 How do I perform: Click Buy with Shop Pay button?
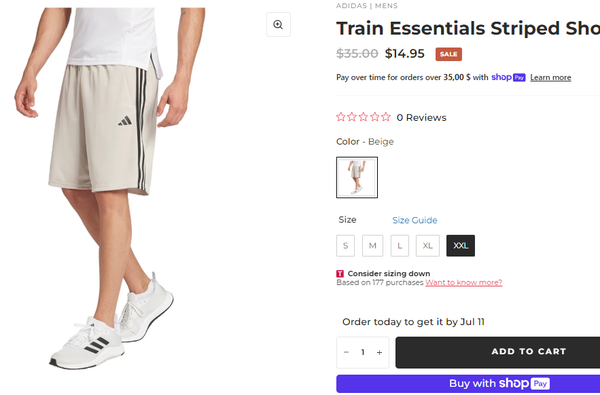click(468, 384)
